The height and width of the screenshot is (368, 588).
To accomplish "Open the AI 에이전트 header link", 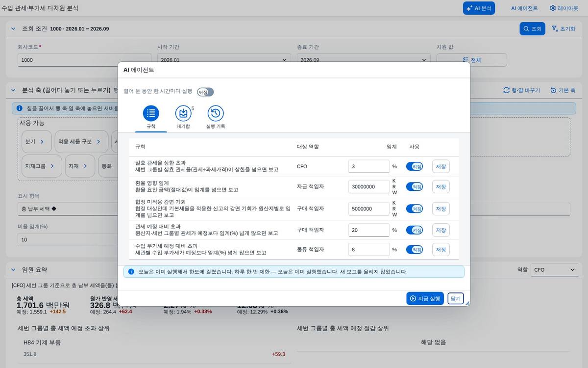I will coord(524,8).
